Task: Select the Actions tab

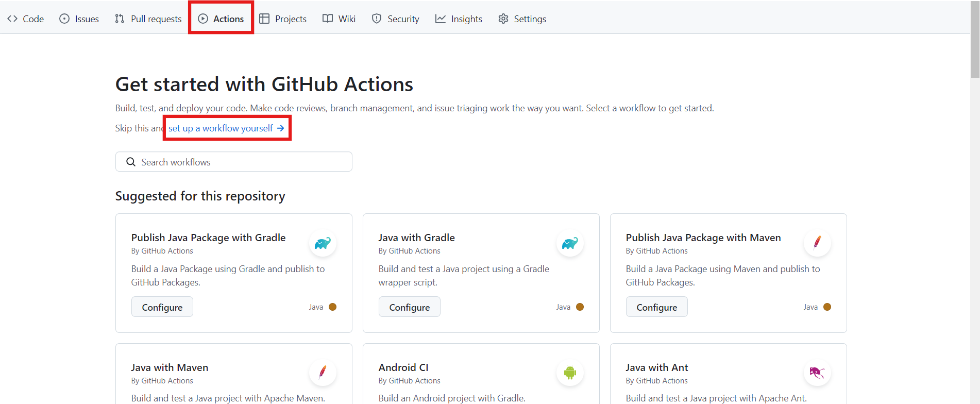Action: [221, 19]
